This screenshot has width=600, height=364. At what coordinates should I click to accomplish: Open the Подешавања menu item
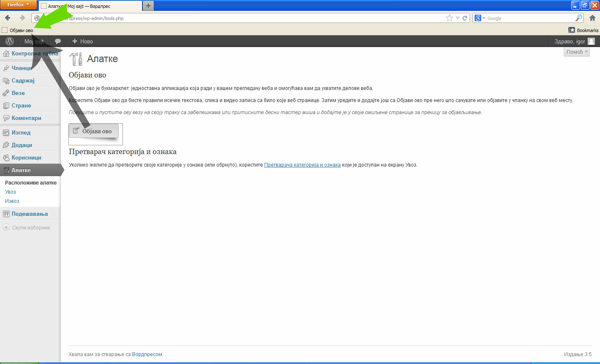[x=30, y=214]
